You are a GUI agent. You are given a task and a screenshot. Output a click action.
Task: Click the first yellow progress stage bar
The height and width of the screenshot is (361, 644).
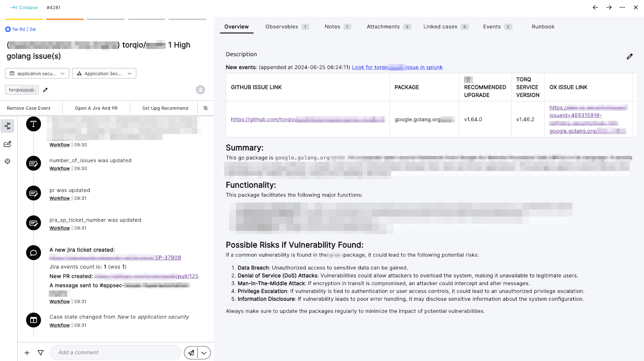tap(24, 19)
